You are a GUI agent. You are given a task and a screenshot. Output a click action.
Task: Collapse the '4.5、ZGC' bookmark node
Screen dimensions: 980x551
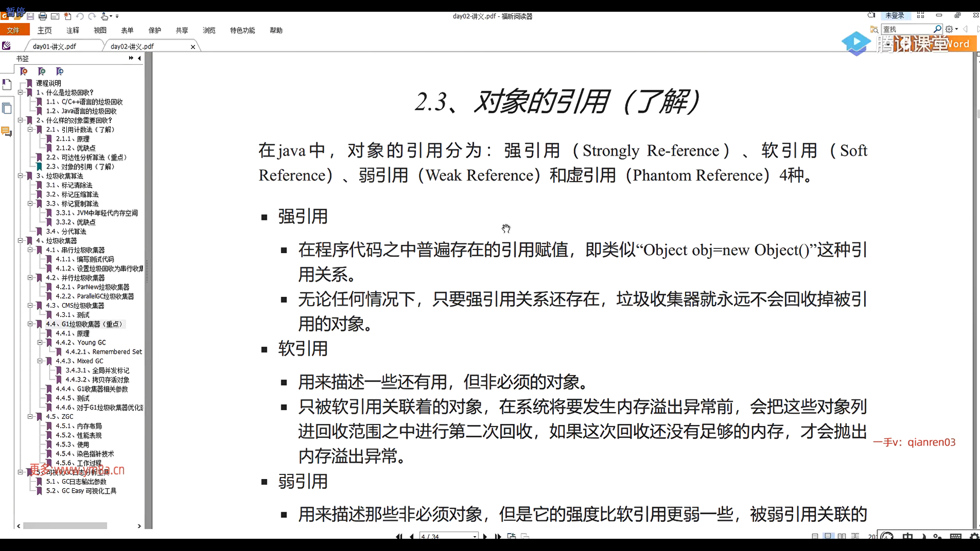tap(30, 416)
